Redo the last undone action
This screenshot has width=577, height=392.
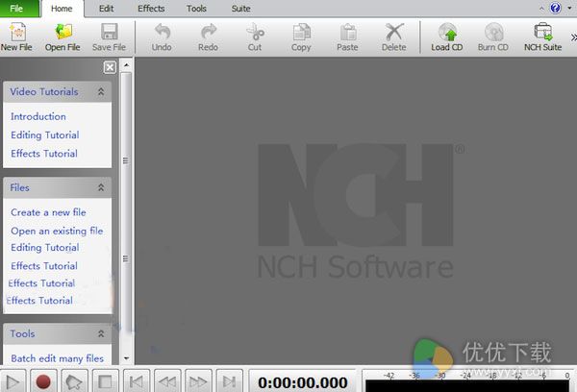tap(208, 37)
